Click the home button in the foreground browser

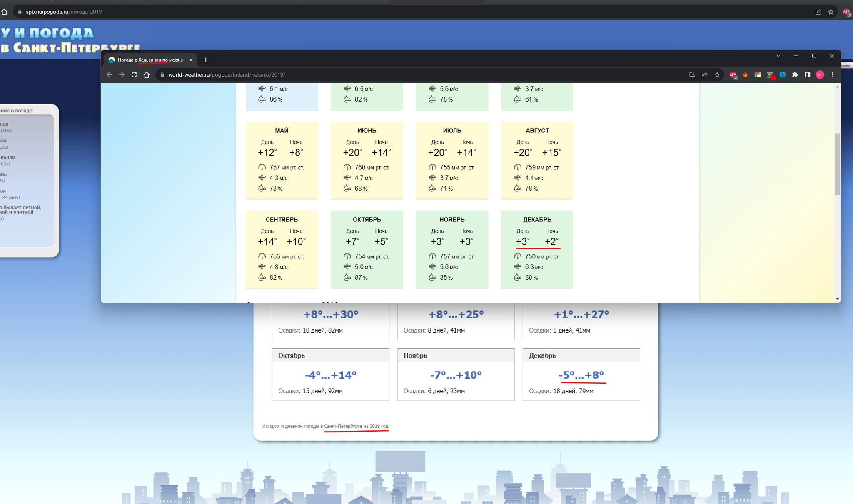tap(147, 75)
